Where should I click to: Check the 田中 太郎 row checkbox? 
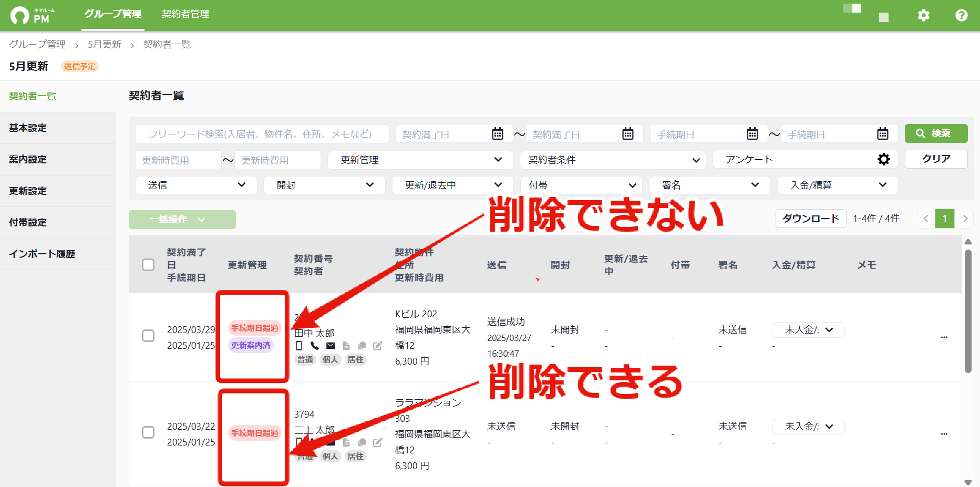(x=148, y=336)
